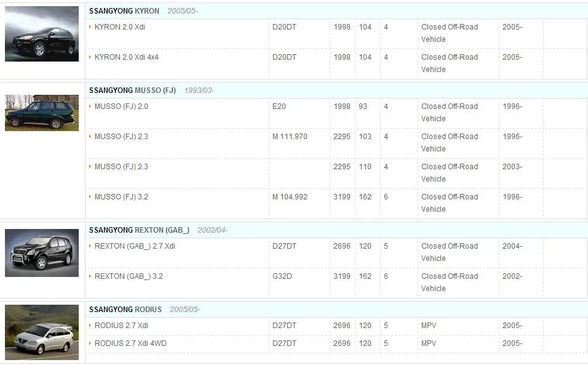Open the KYRON 2.0 Xdi model link
The image size is (588, 365).
click(x=119, y=27)
